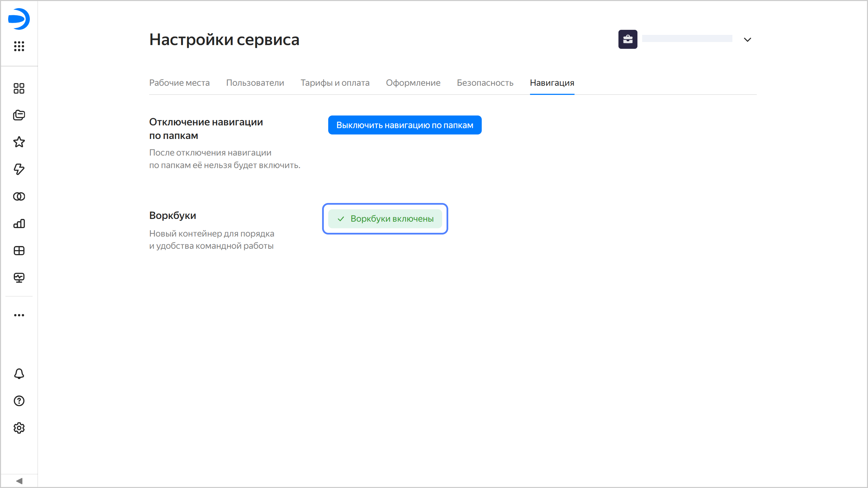Open the all services grid menu
868x488 pixels.
tap(19, 46)
